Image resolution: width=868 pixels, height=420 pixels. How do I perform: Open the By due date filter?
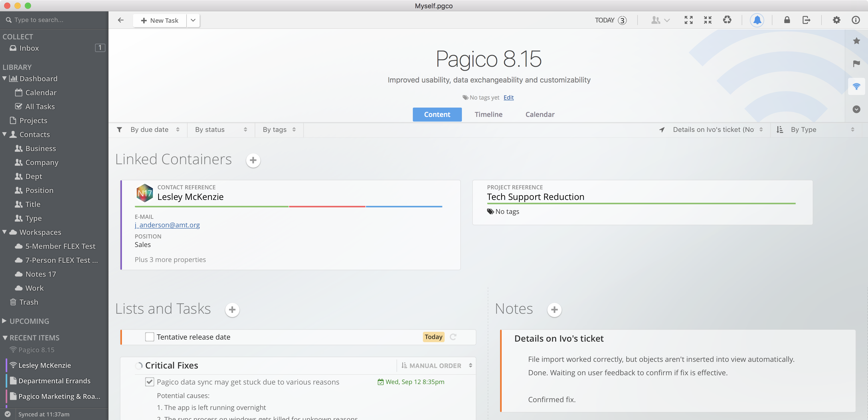point(155,130)
